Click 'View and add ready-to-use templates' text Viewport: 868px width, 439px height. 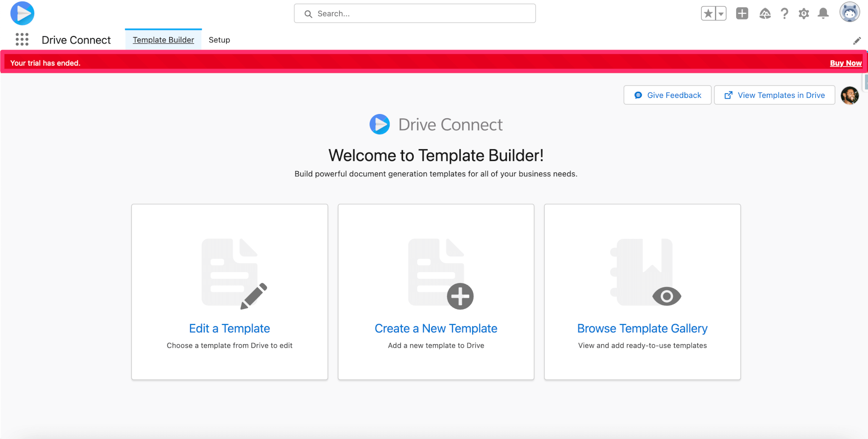tap(643, 345)
